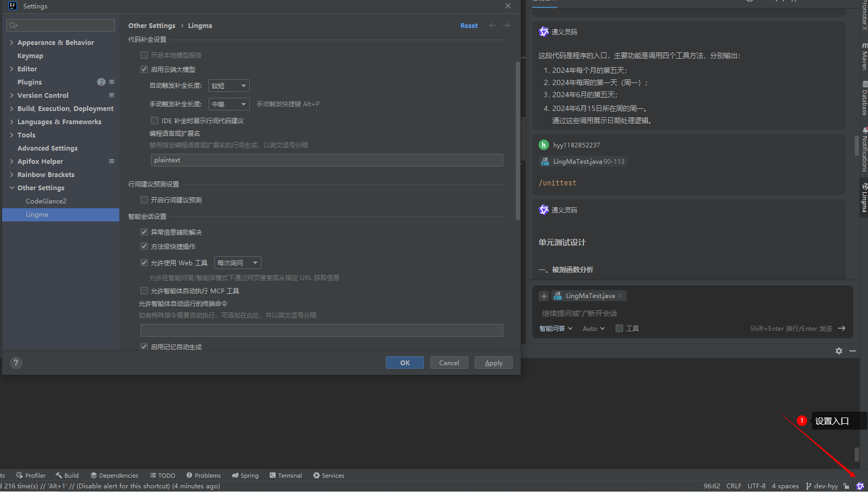This screenshot has width=868, height=492.
Task: Open the Lingma side tool window tab
Action: pyautogui.click(x=864, y=198)
